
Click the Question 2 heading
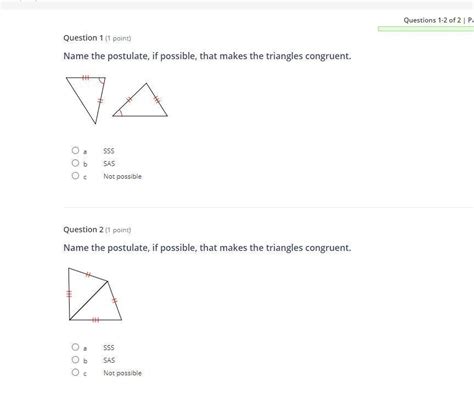click(97, 230)
